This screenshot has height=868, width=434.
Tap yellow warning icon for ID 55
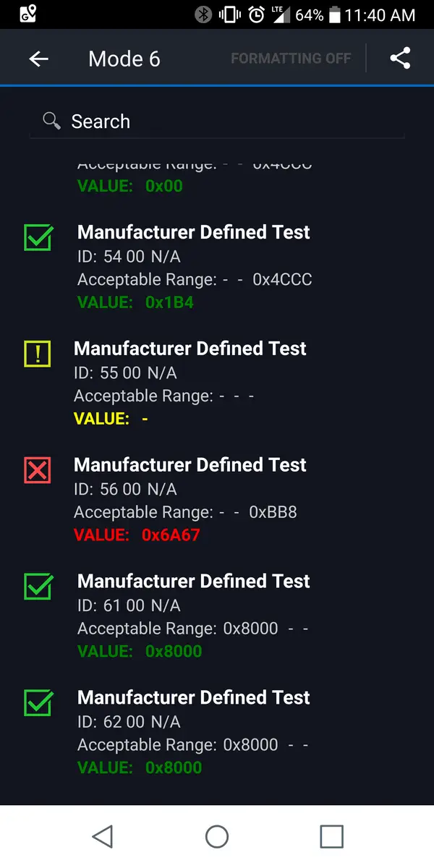[x=38, y=354]
